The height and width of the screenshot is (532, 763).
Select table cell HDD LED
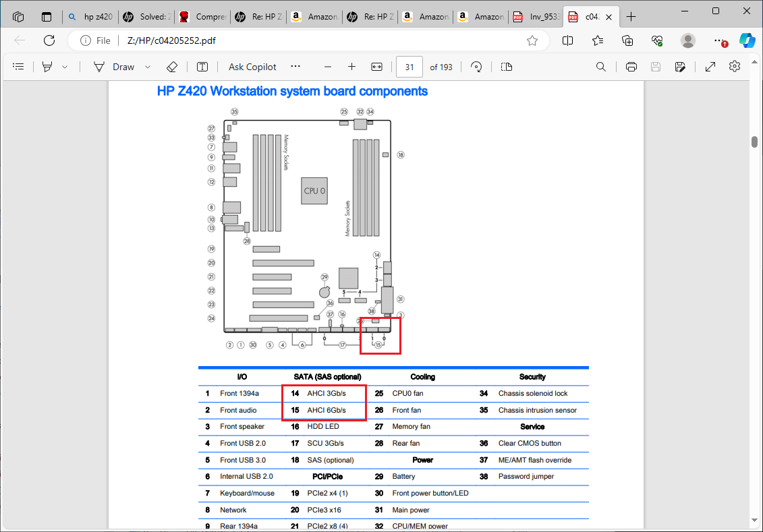(x=323, y=426)
